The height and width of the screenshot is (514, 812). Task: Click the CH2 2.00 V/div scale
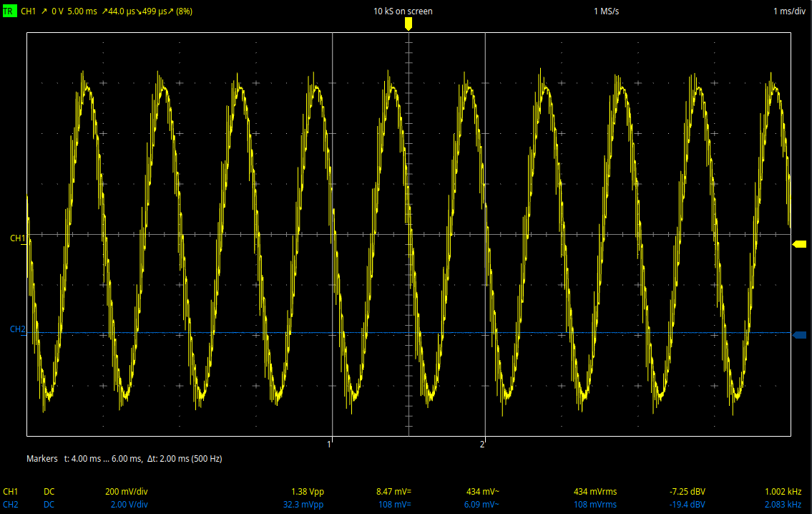(x=129, y=505)
